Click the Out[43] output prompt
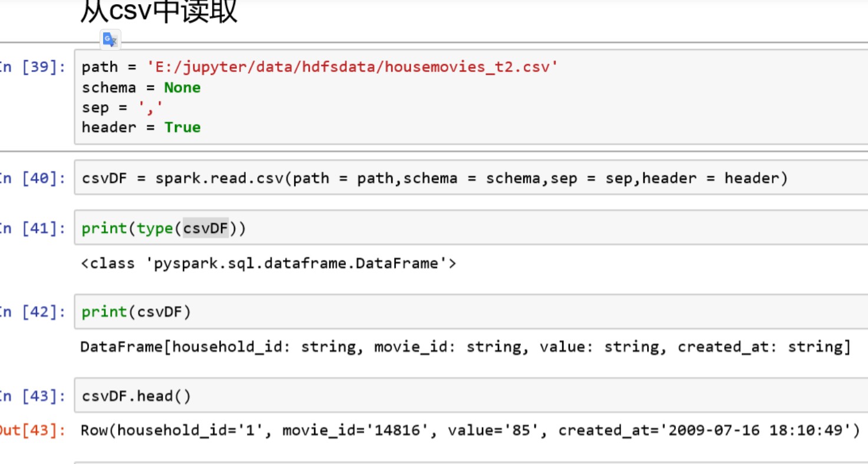The width and height of the screenshot is (868, 464). [x=33, y=431]
